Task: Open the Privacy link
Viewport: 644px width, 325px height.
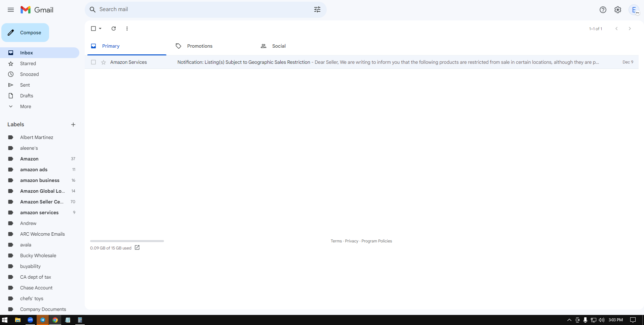Action: click(352, 241)
